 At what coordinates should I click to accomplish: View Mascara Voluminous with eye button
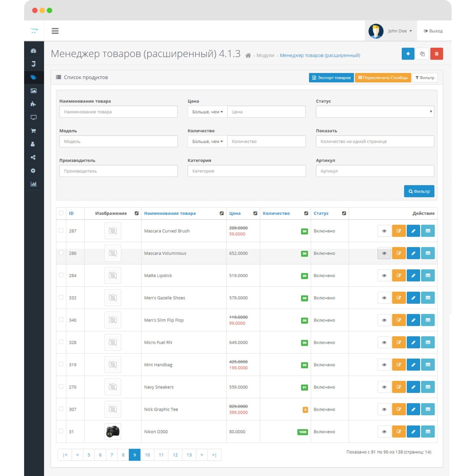(x=384, y=253)
